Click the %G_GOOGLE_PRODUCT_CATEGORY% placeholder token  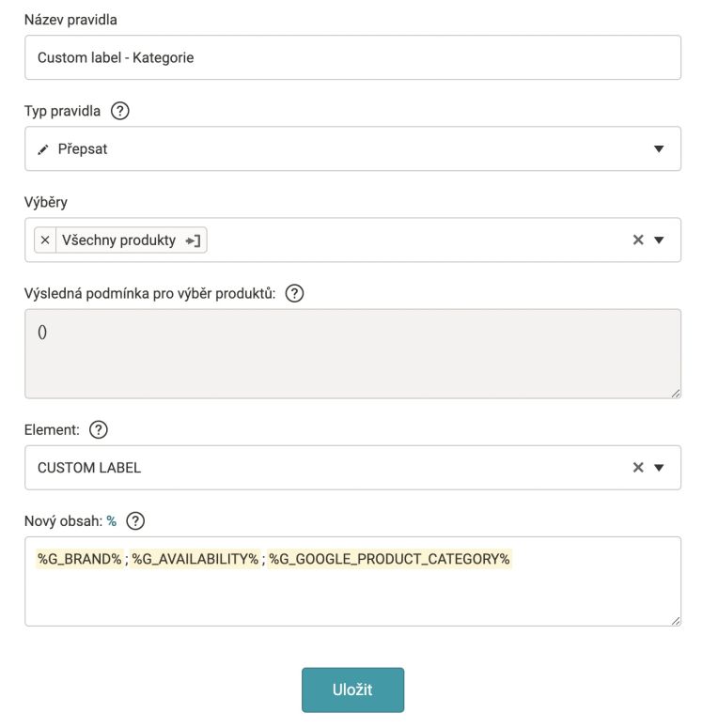tap(389, 559)
